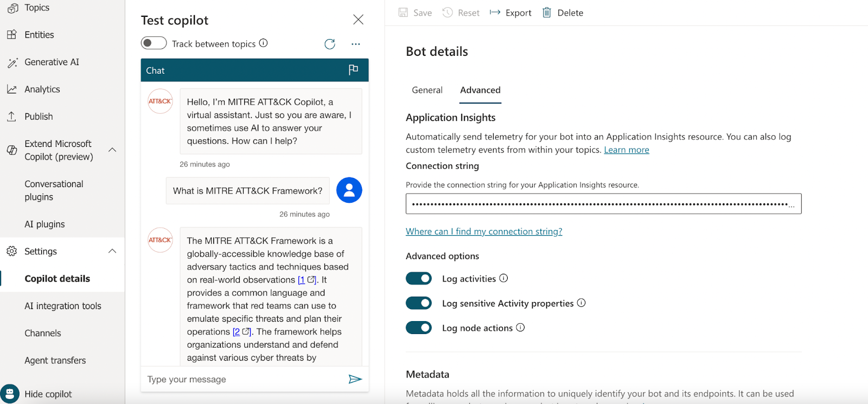Click the connection string input field
868x404 pixels.
(x=603, y=204)
